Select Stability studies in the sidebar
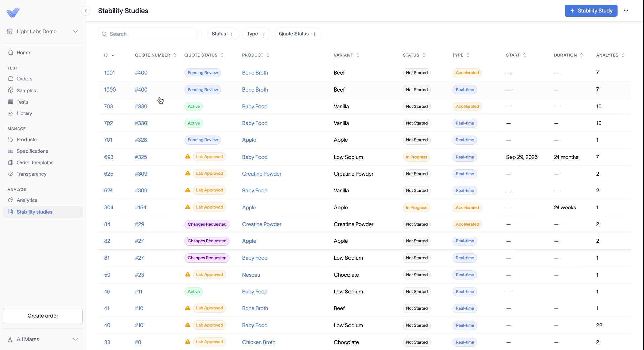The width and height of the screenshot is (644, 350). pyautogui.click(x=43, y=212)
